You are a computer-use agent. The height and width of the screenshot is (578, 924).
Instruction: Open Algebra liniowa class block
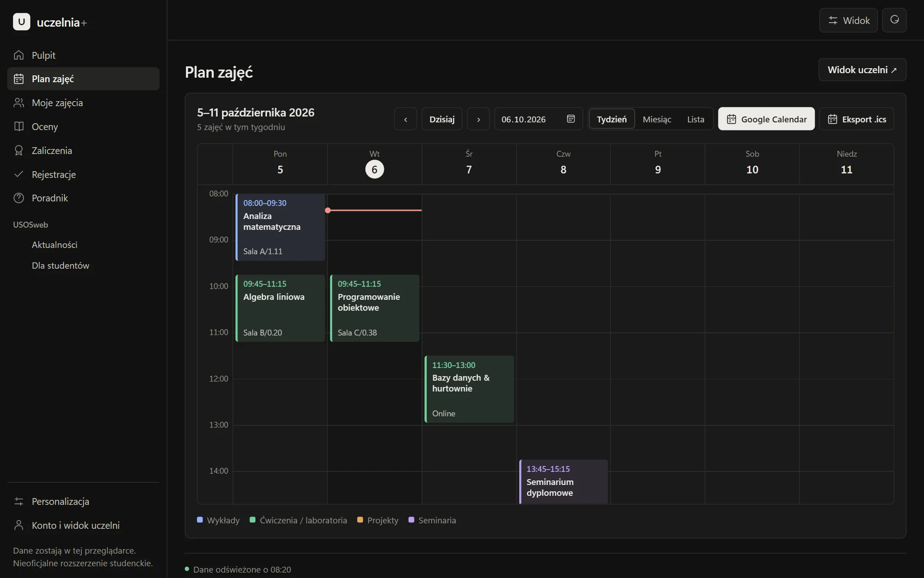point(280,308)
